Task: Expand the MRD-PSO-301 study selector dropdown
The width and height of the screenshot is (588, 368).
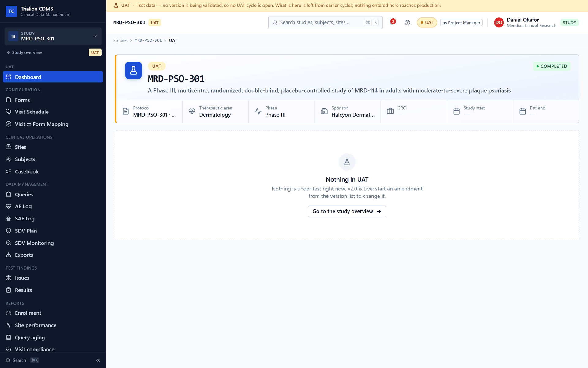Action: [53, 36]
